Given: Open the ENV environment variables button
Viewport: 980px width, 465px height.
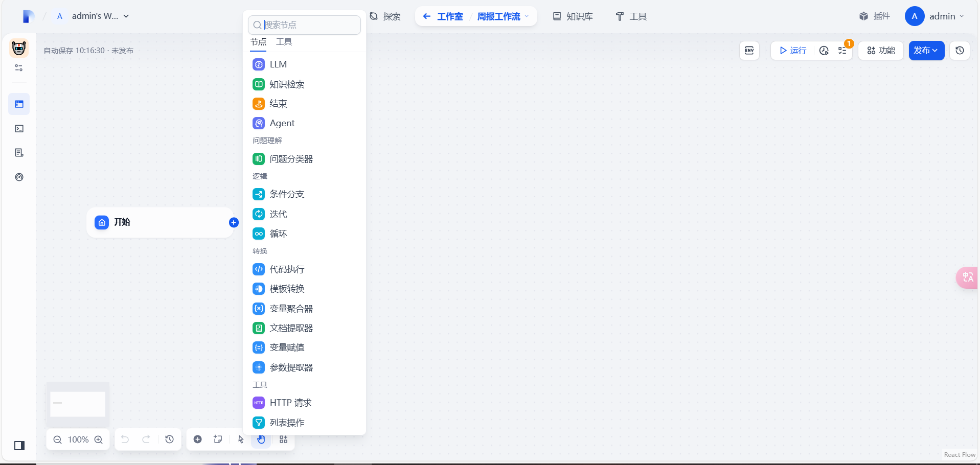Looking at the screenshot, I should 749,51.
